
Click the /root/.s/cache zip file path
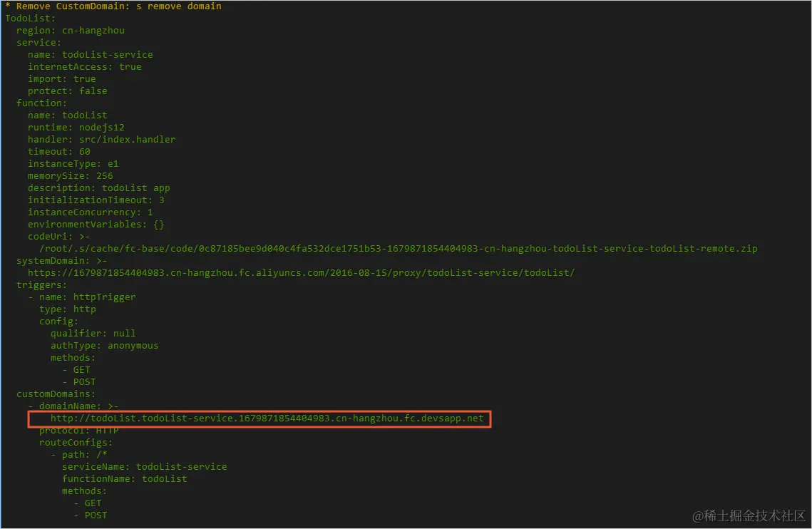click(399, 248)
